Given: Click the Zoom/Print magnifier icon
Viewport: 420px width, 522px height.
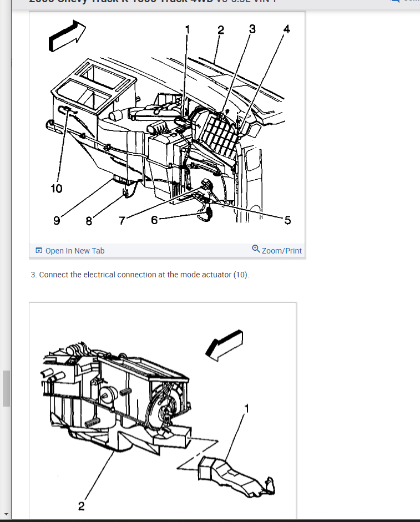Looking at the screenshot, I should [x=256, y=249].
